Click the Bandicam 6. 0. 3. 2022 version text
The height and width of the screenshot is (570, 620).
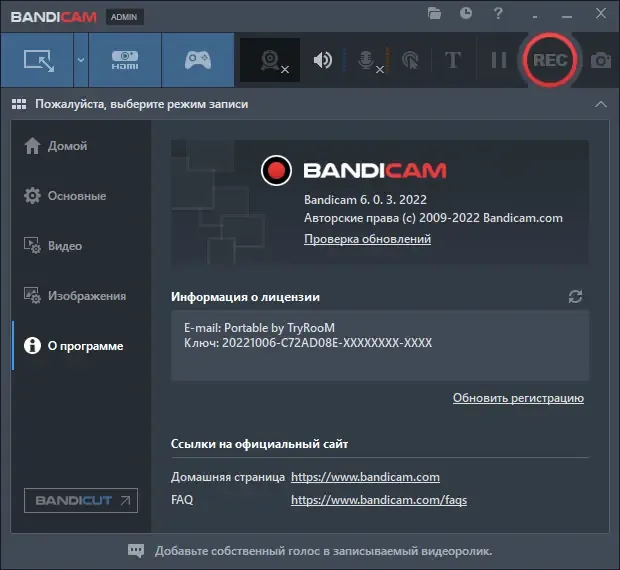[365, 200]
